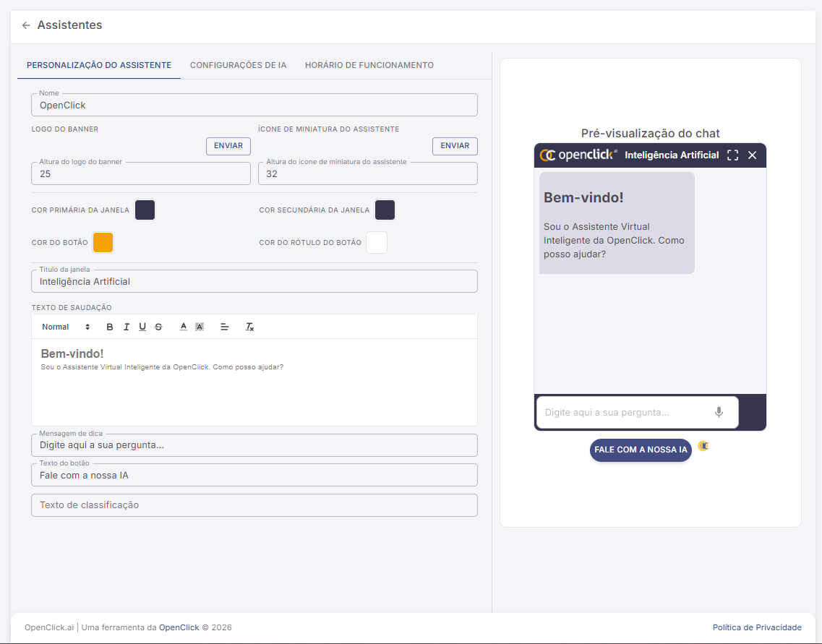This screenshot has width=822, height=644.
Task: Open the text alignment dropdown
Action: [225, 327]
